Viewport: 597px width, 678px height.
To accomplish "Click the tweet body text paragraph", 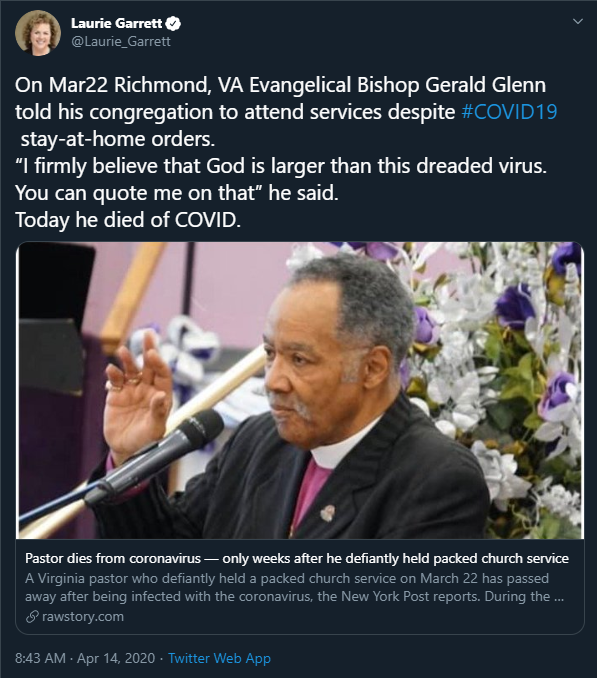I will (x=286, y=152).
